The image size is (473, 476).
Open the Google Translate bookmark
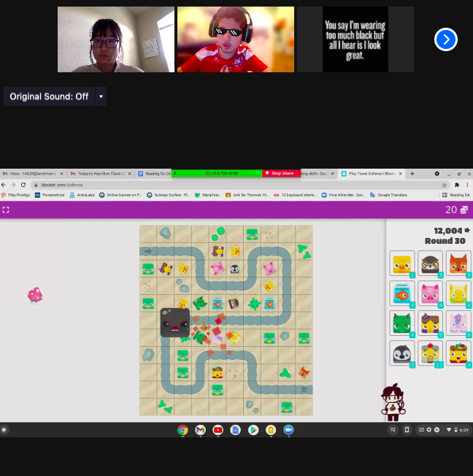click(x=388, y=195)
